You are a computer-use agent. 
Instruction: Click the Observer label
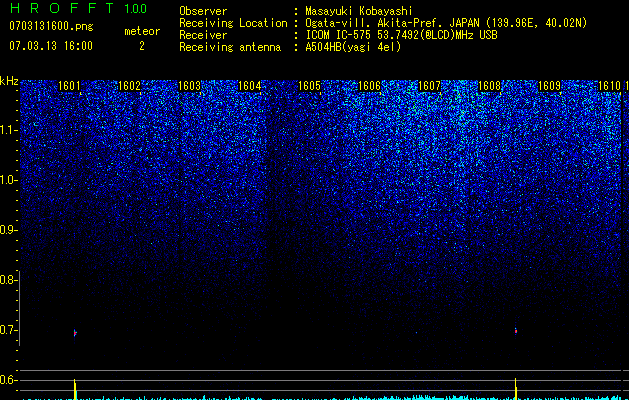(203, 11)
